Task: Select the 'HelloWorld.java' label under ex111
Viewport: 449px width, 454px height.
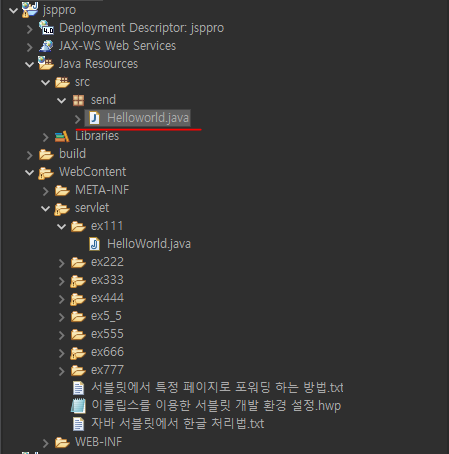Action: [x=149, y=244]
